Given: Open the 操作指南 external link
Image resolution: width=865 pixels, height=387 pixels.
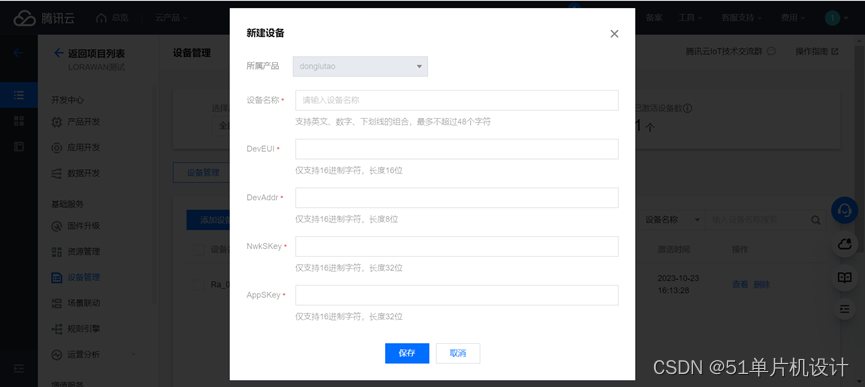Looking at the screenshot, I should 816,51.
